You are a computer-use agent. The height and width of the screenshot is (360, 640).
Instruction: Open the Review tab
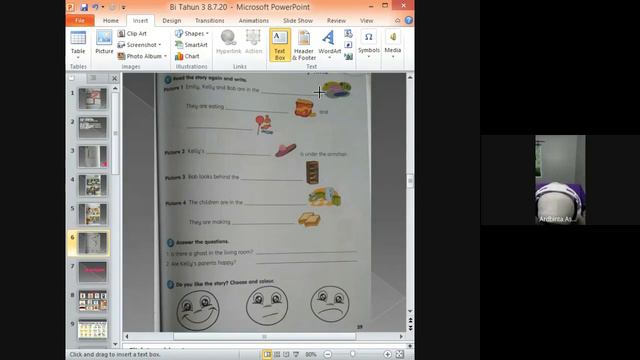click(336, 20)
